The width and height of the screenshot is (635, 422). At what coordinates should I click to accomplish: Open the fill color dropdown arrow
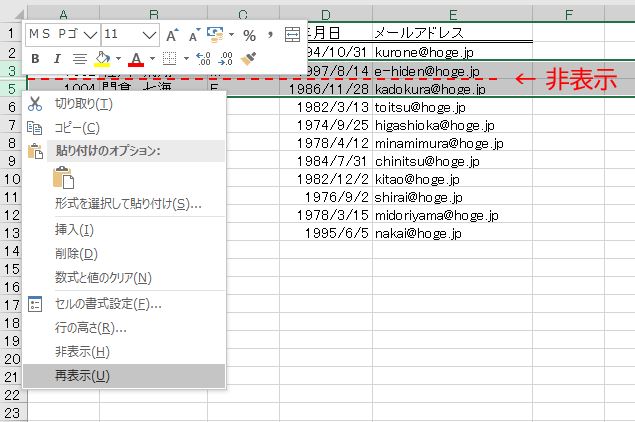click(118, 59)
